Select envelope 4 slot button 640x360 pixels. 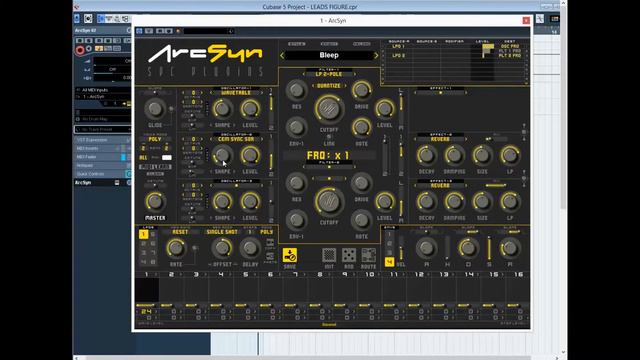pos(389,262)
